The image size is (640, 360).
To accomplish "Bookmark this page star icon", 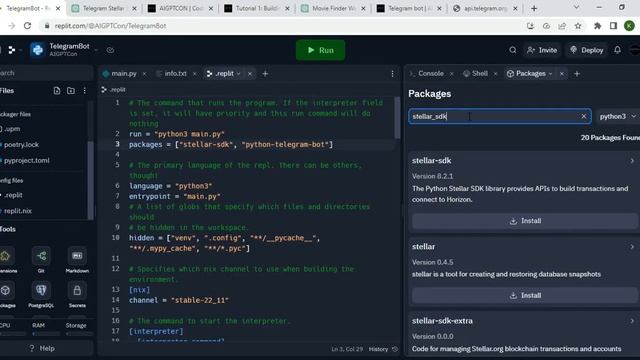I will [578, 26].
